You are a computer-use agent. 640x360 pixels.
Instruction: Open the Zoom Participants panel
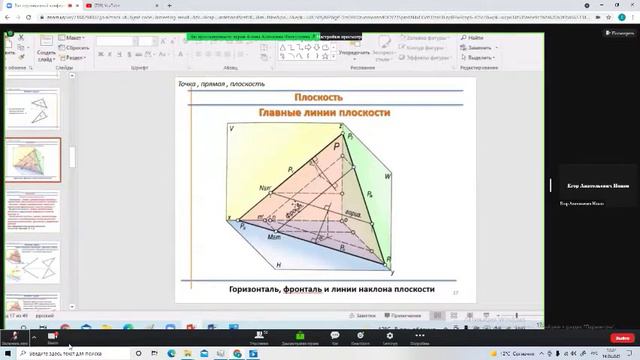(x=259, y=338)
